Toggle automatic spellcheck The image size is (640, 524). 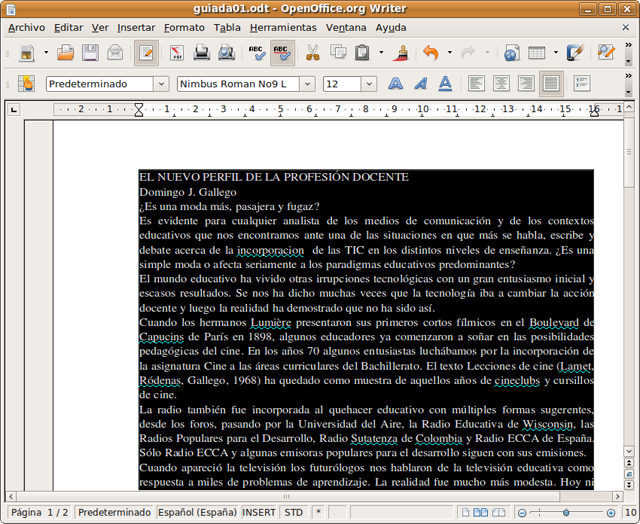pos(282,52)
